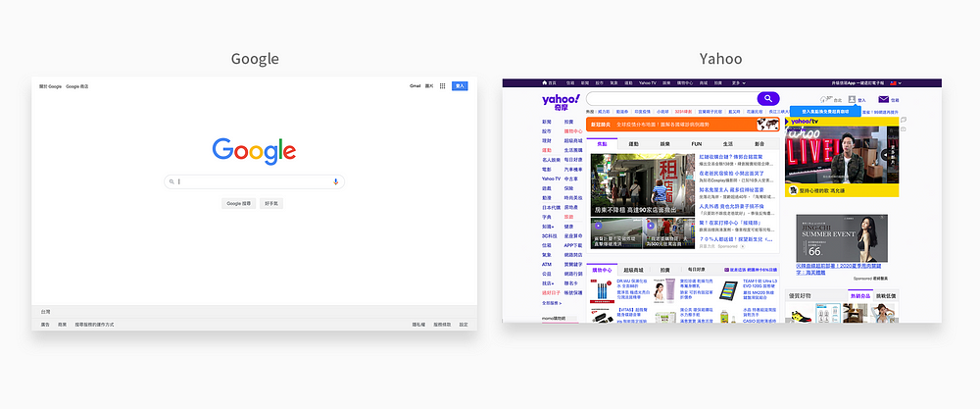
Task: Click the Google 搜尋 button
Action: (239, 203)
